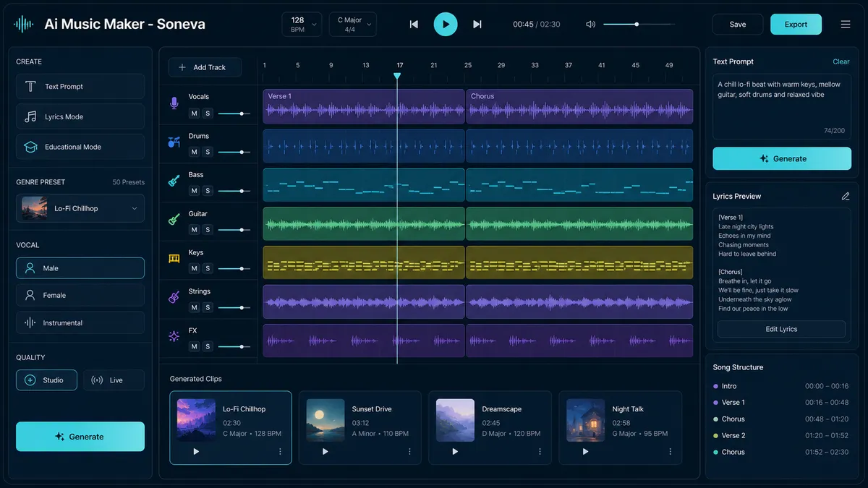Image resolution: width=868 pixels, height=488 pixels.
Task: Adjust the FX track volume slider
Action: click(x=234, y=347)
